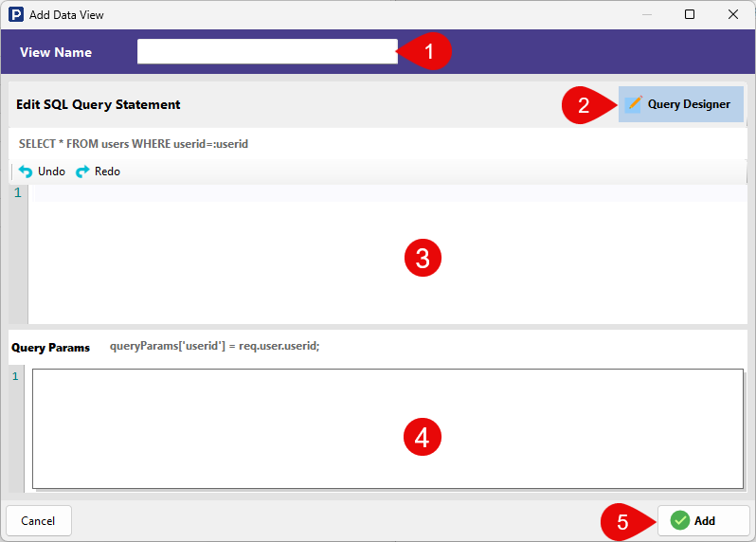This screenshot has height=542, width=756.
Task: Click the sample text 'SELECT * FROM users WHERE userid=:userid'
Action: click(x=134, y=144)
